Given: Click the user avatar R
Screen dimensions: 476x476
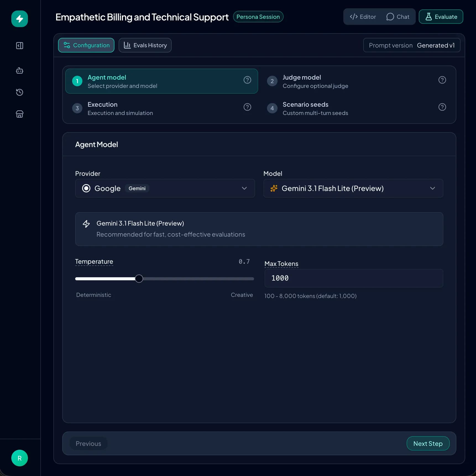Looking at the screenshot, I should tap(20, 458).
